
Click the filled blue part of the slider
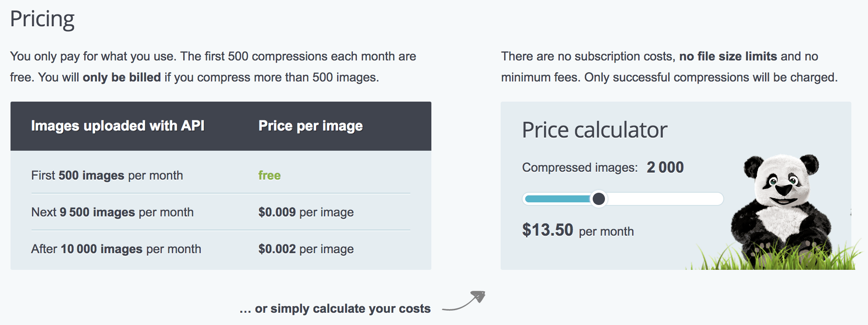click(x=557, y=199)
